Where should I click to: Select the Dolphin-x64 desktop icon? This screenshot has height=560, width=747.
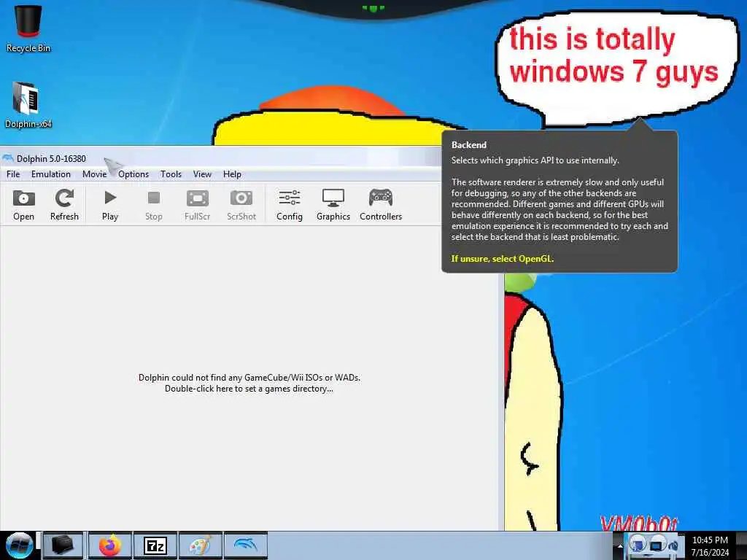click(28, 105)
